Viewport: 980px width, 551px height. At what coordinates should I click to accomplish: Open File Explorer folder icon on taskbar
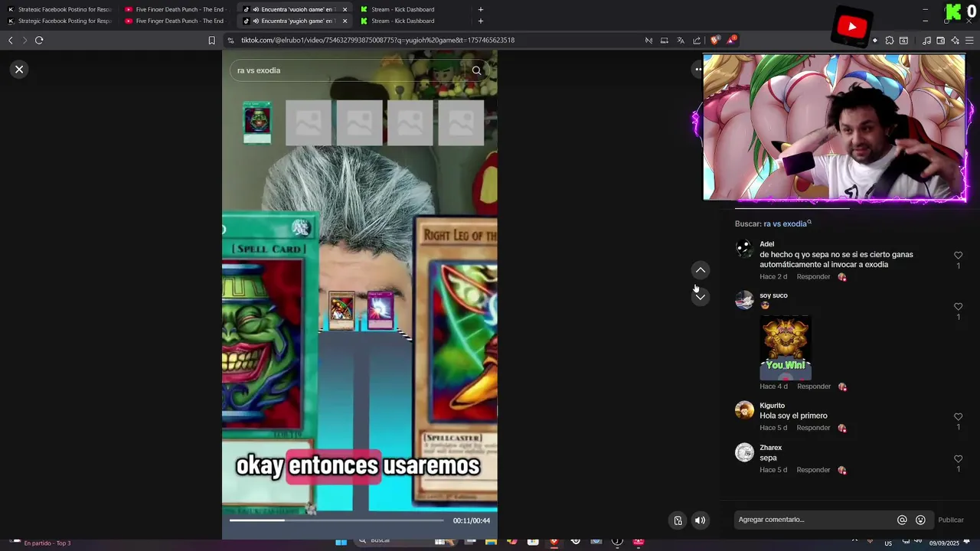click(x=491, y=543)
